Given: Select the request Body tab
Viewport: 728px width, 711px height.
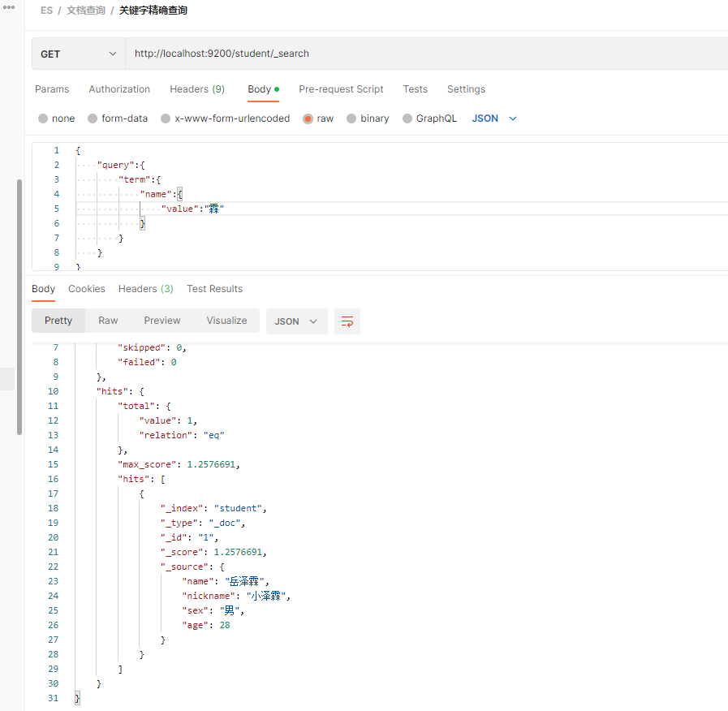Looking at the screenshot, I should (x=263, y=89).
